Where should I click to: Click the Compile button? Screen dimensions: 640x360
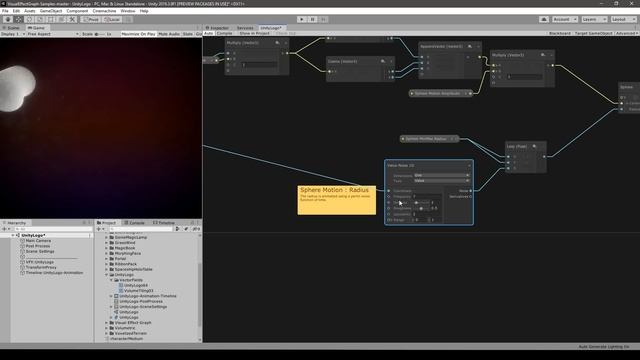[224, 33]
